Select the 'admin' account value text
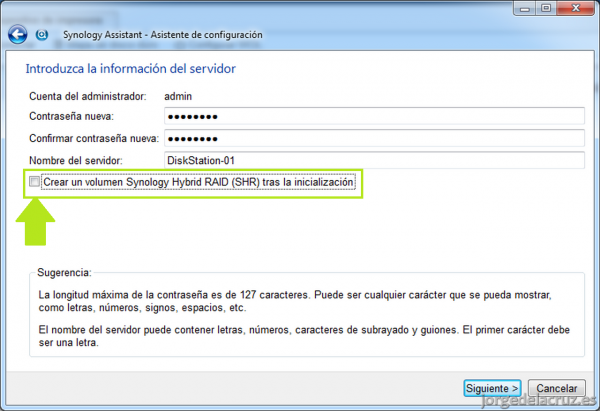The height and width of the screenshot is (411, 600). [x=178, y=96]
